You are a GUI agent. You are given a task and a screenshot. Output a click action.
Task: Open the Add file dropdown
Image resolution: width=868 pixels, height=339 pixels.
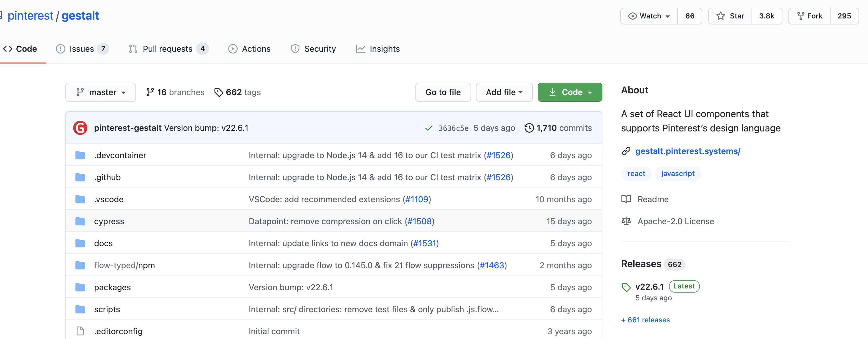click(504, 92)
